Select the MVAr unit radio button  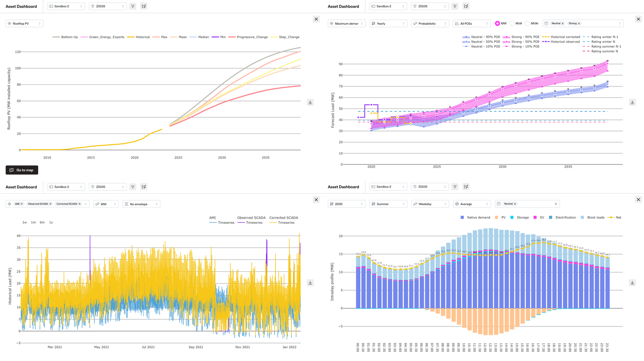527,24
